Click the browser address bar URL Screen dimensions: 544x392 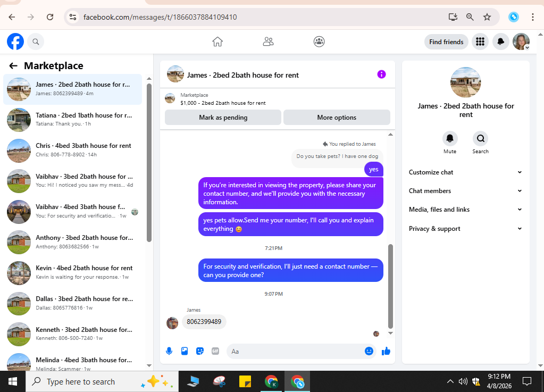(160, 17)
